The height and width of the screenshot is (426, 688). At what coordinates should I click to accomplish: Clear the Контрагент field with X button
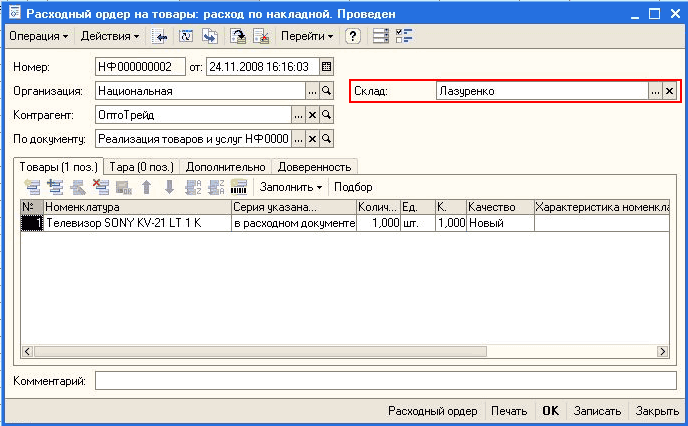click(312, 115)
